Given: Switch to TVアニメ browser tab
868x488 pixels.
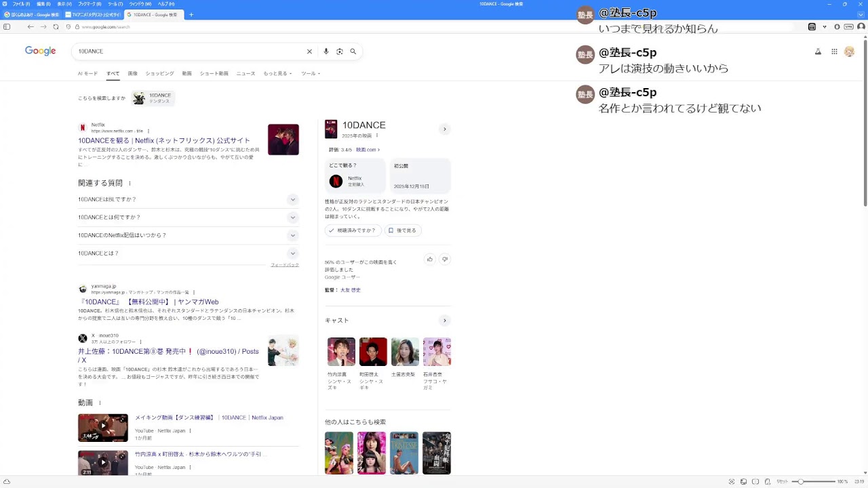Looking at the screenshot, I should 92,14.
